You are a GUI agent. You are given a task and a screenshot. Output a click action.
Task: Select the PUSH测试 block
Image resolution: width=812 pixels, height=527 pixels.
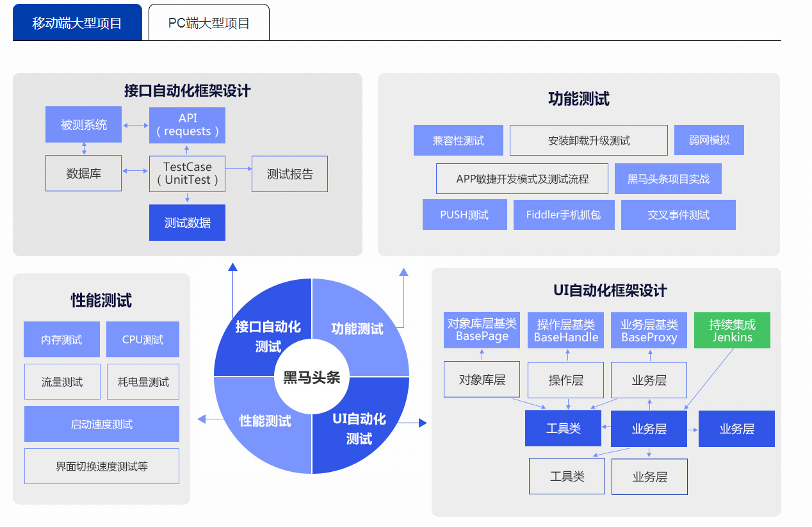[x=464, y=215]
